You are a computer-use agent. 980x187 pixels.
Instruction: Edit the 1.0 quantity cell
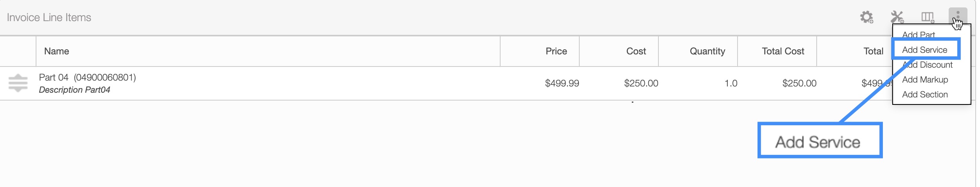click(730, 83)
